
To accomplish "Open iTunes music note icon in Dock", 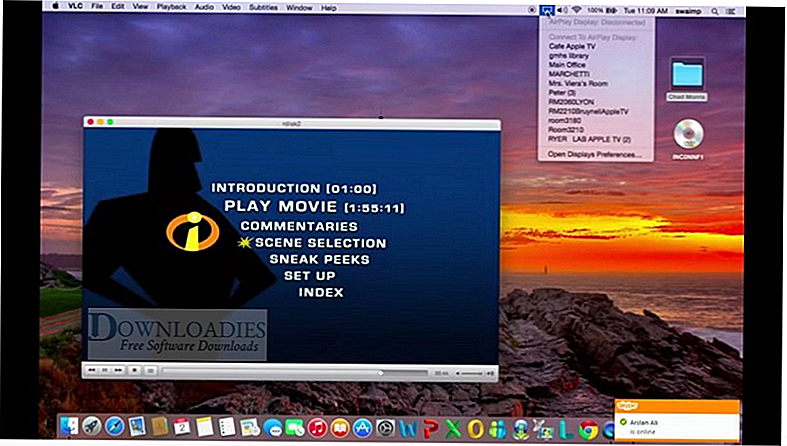I will (x=317, y=428).
